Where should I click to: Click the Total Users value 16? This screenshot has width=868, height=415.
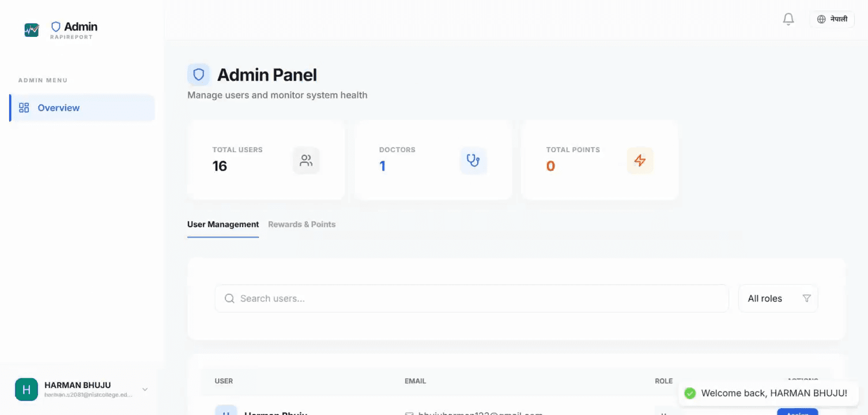[x=220, y=166]
